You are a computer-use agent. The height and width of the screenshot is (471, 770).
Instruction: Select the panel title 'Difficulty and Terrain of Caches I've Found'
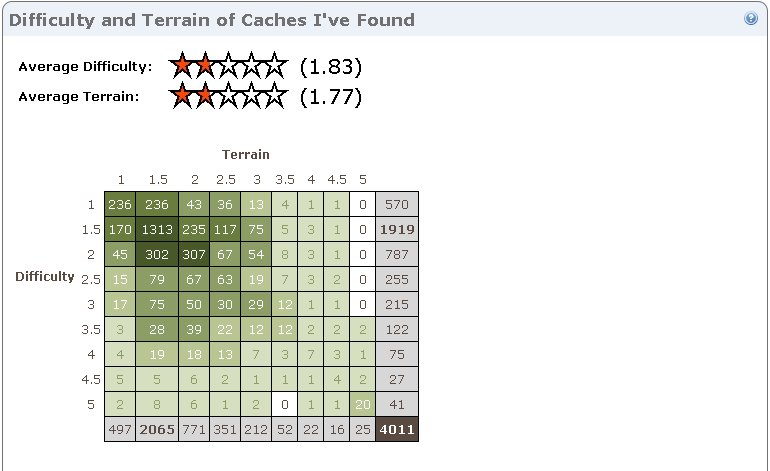pos(211,20)
